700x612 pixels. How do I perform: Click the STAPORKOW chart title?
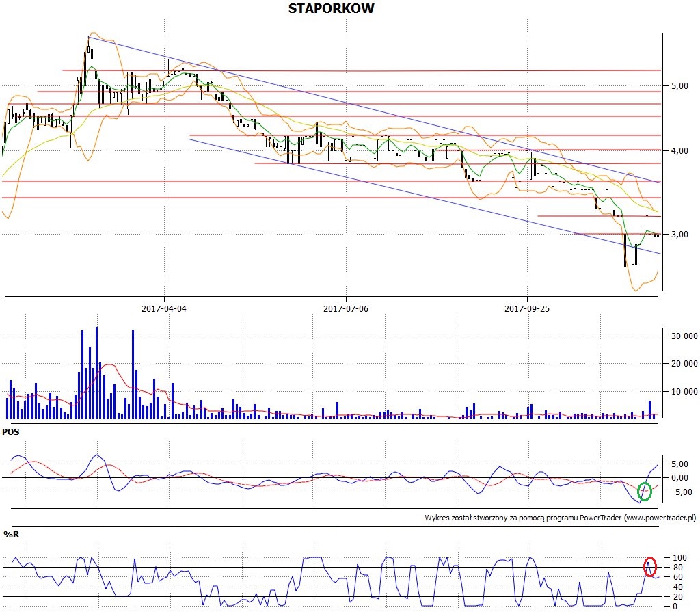(x=331, y=8)
